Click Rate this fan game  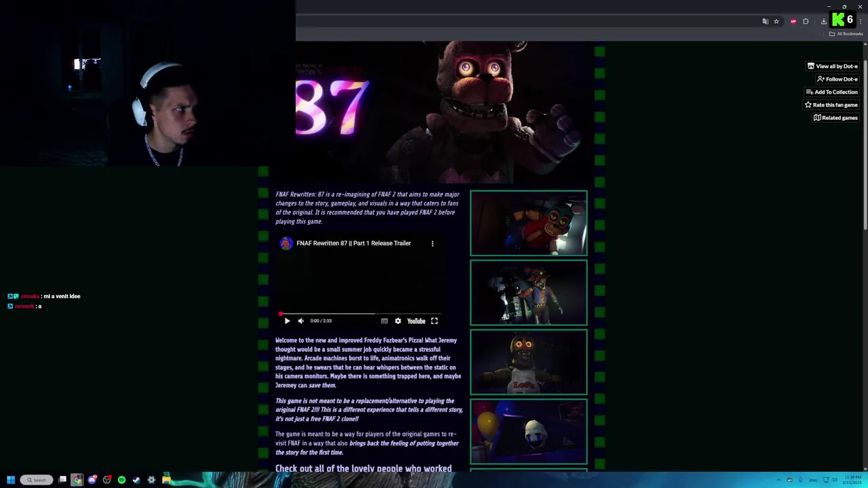(831, 105)
